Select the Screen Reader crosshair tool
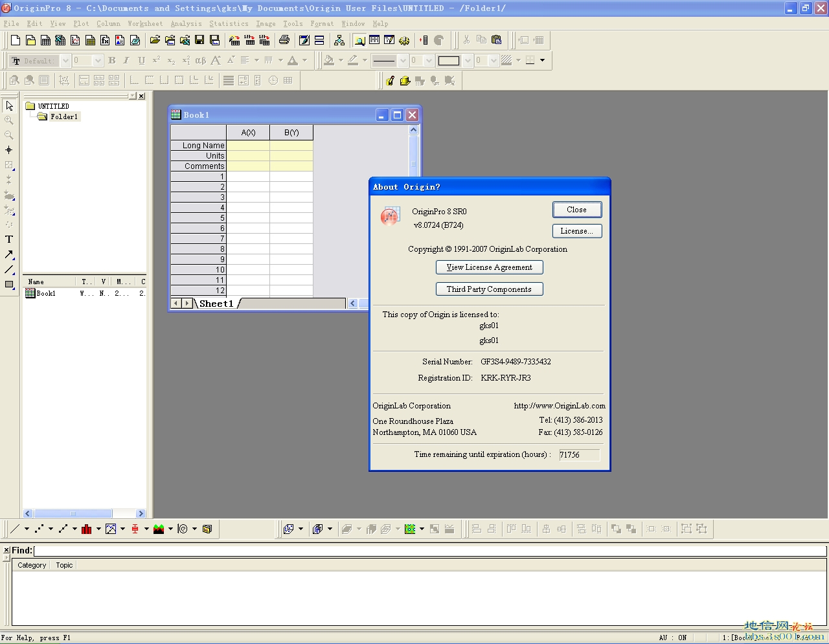 tap(9, 150)
